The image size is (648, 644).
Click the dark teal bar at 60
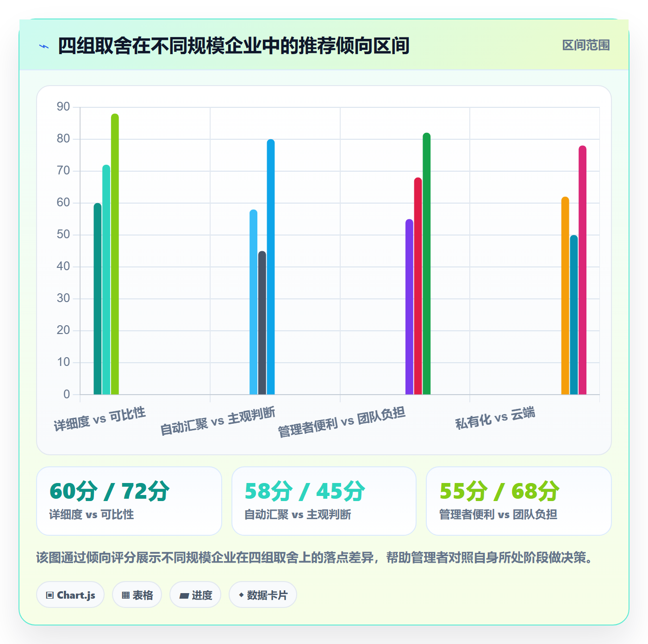click(x=98, y=299)
